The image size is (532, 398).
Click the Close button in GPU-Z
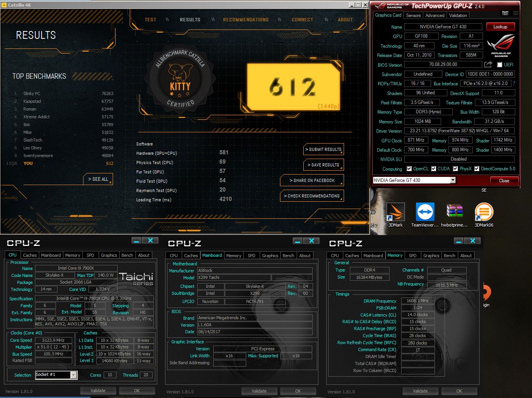504,180
